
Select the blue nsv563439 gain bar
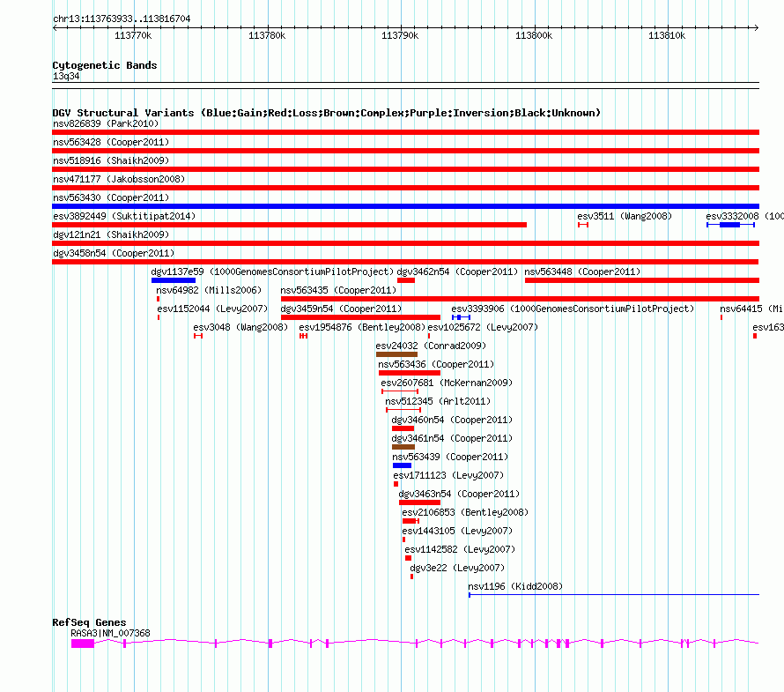pyautogui.click(x=402, y=465)
